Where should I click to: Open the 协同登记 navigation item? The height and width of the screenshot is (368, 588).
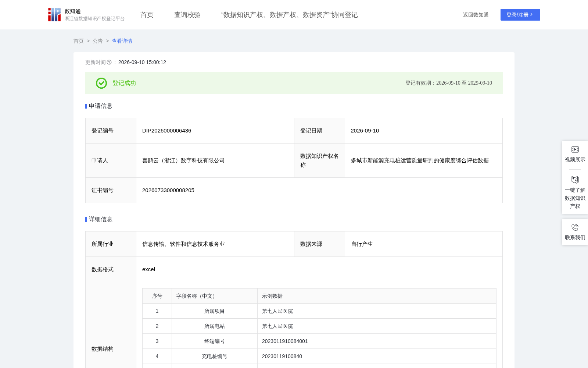(x=290, y=15)
